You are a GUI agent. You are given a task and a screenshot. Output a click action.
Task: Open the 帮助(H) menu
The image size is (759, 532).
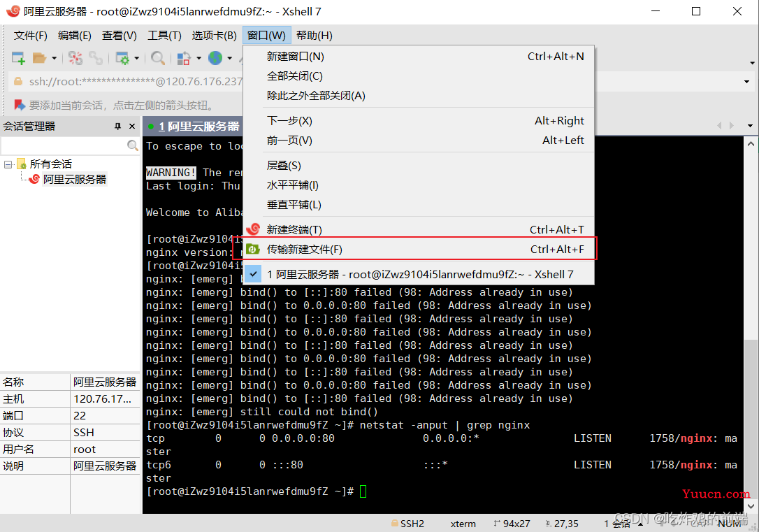(314, 36)
